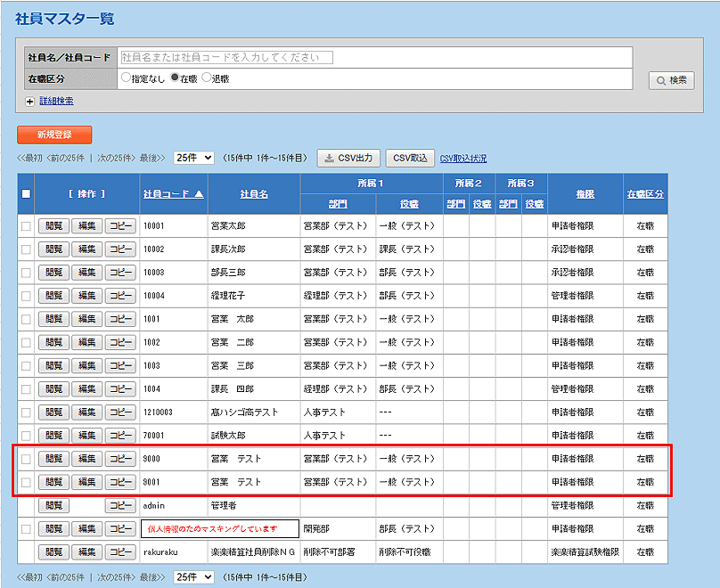Viewport: 720px width, 588px height.
Task: Sort by 社員コード column header
Action: pos(173,194)
